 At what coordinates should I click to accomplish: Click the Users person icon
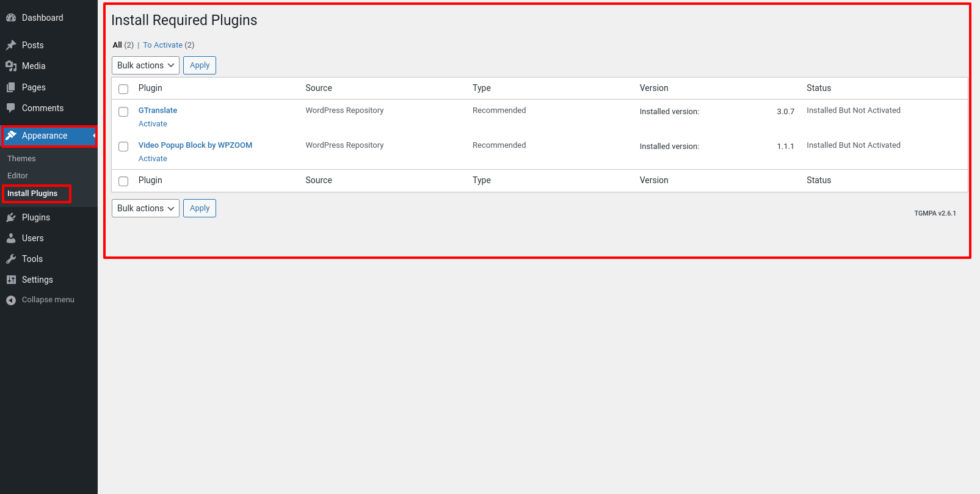click(x=11, y=238)
